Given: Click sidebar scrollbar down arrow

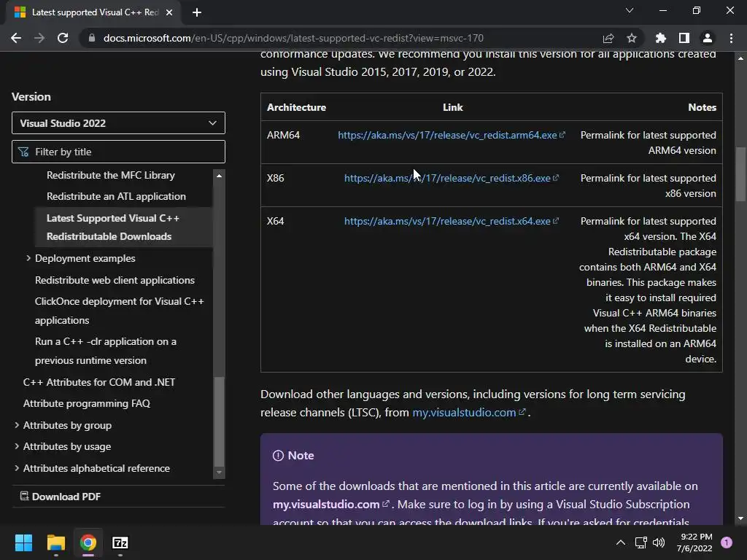Looking at the screenshot, I should (x=219, y=472).
